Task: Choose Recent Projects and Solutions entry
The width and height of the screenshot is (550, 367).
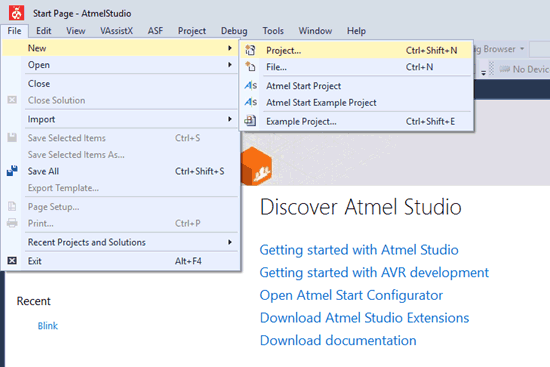Action: click(120, 242)
